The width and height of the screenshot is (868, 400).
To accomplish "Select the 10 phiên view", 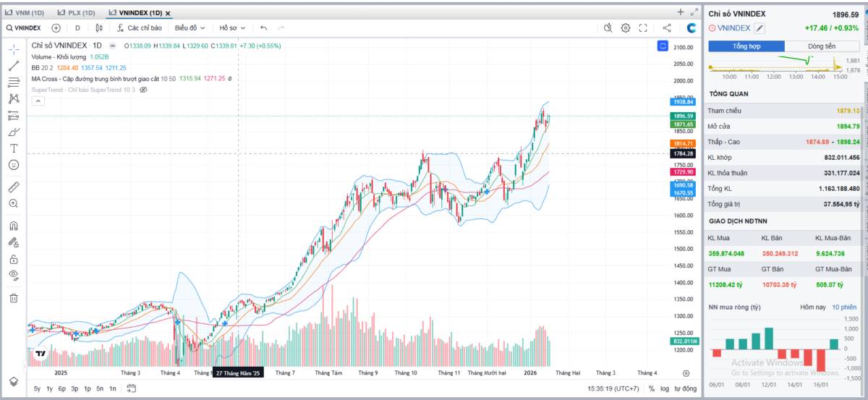I will [844, 307].
